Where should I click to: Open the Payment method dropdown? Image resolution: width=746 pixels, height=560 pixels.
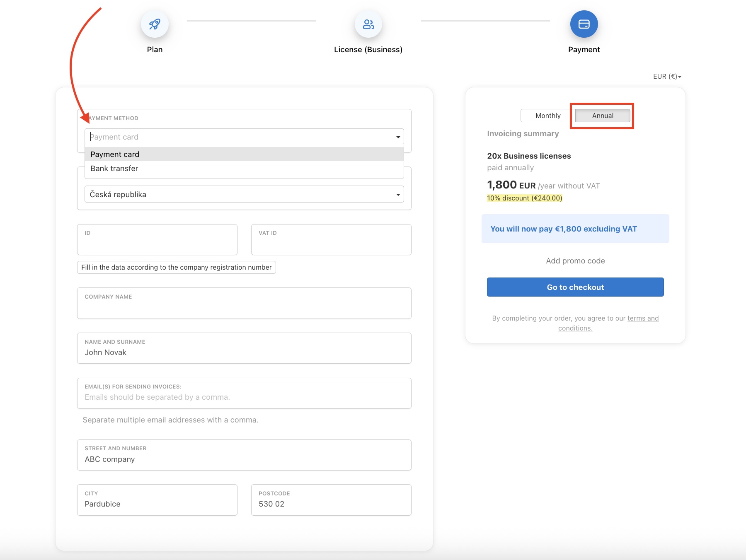click(244, 137)
